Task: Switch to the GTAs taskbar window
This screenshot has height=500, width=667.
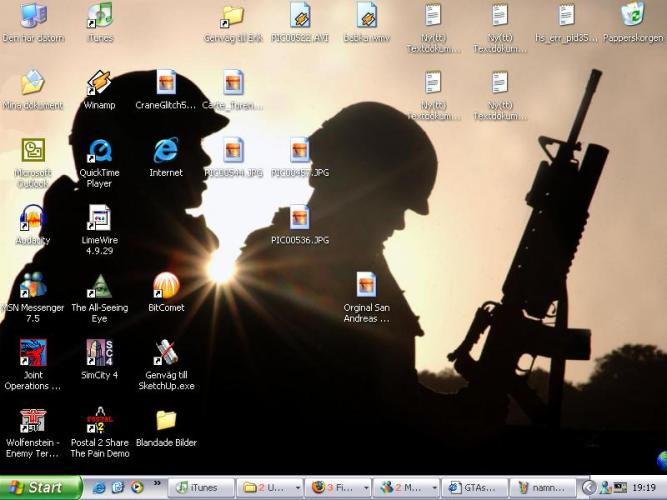Action: 474,488
